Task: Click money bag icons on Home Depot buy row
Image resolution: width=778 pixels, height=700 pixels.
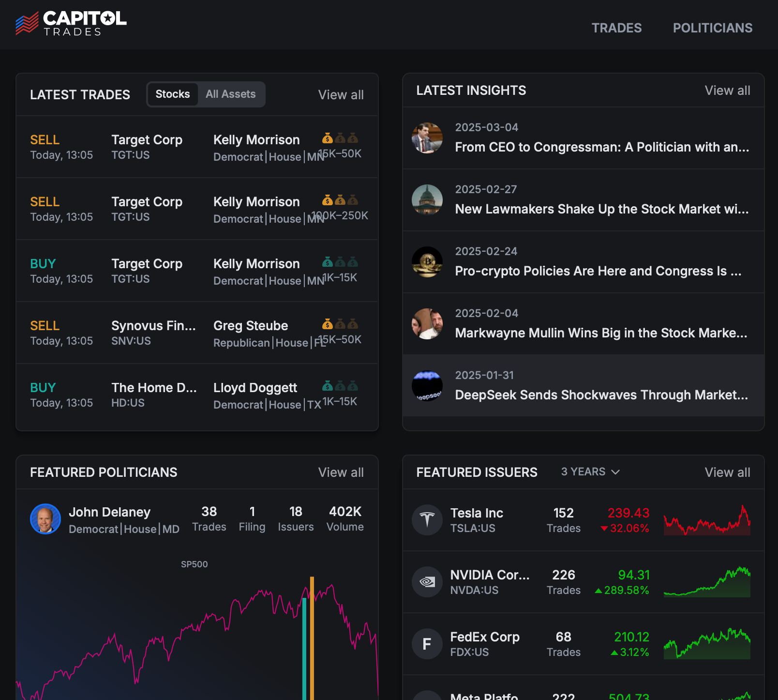Action: [340, 386]
